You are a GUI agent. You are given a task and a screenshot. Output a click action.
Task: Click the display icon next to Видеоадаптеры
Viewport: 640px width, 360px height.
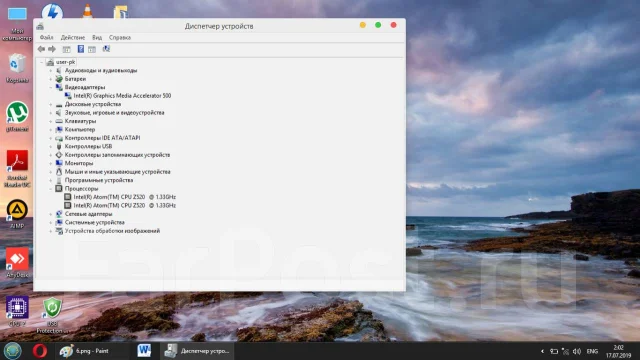click(59, 87)
